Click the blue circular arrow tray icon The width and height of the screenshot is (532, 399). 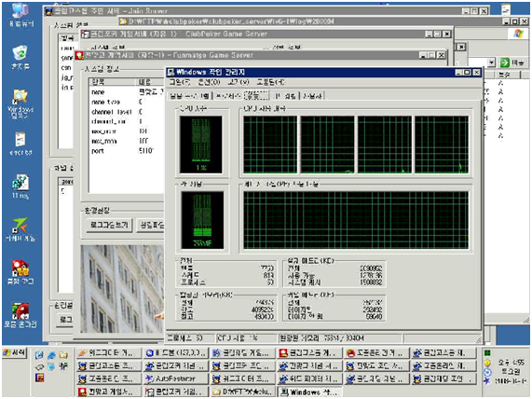click(487, 372)
